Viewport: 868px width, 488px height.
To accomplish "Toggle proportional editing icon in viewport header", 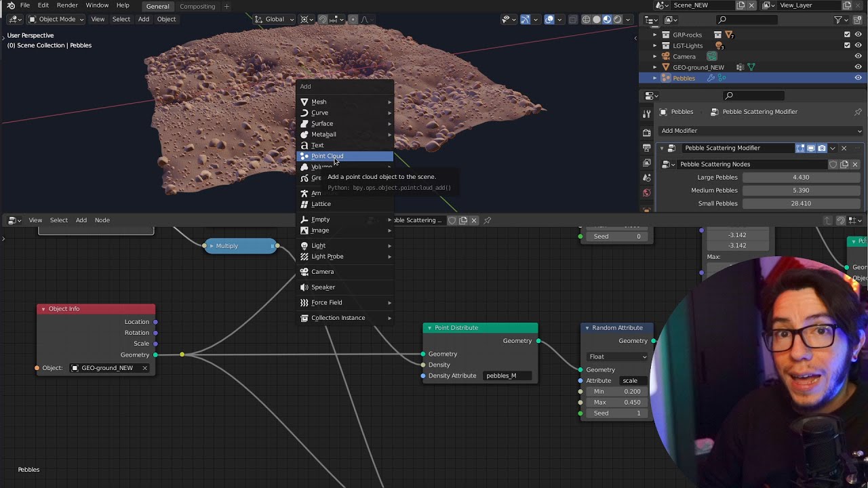I will (x=353, y=19).
